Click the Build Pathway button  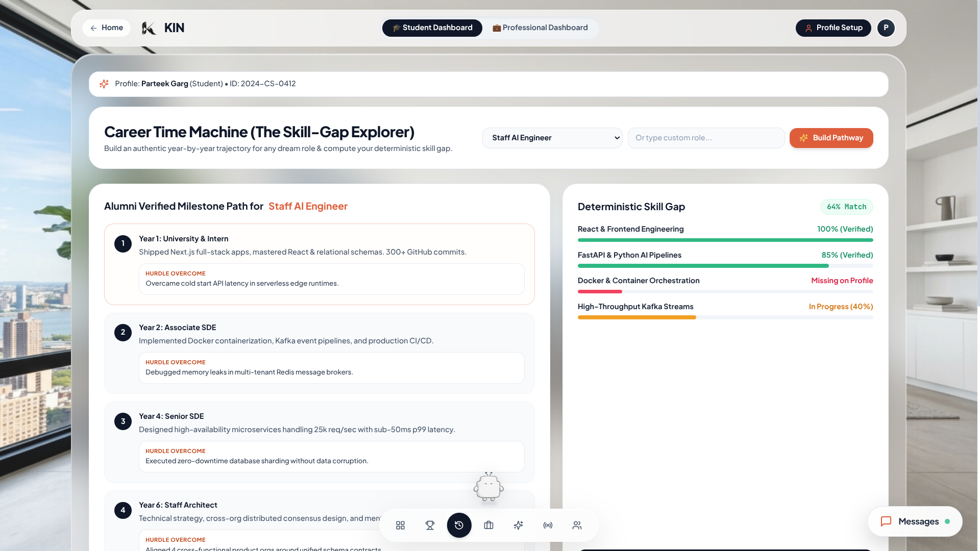[831, 138]
